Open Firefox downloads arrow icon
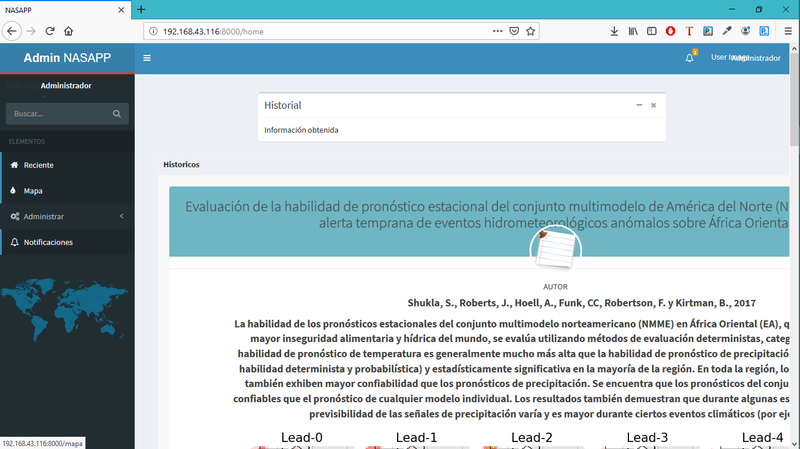This screenshot has width=800, height=449. pyautogui.click(x=613, y=31)
